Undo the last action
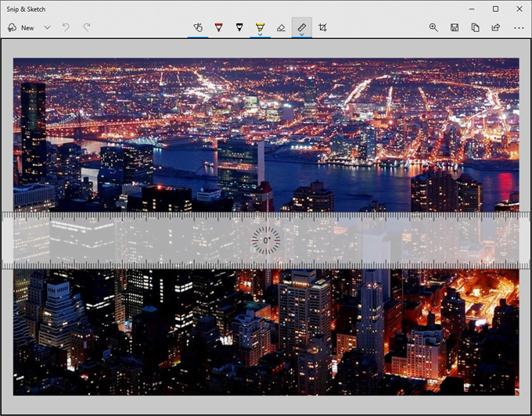Viewport: 532px width, 416px height. tap(66, 27)
